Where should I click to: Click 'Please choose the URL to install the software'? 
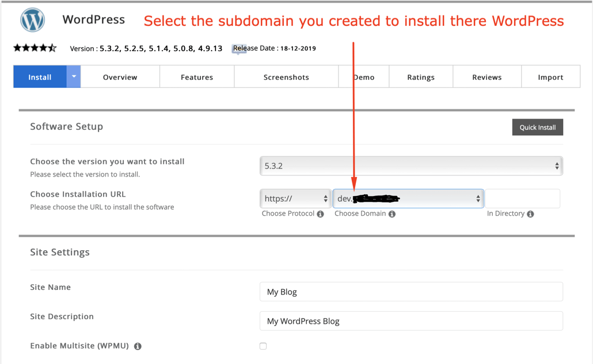point(102,207)
